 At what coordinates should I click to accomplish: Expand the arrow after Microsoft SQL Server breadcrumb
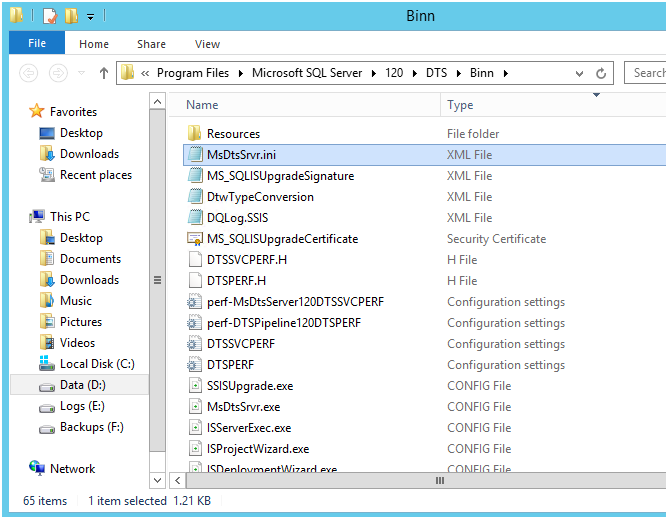[x=374, y=73]
